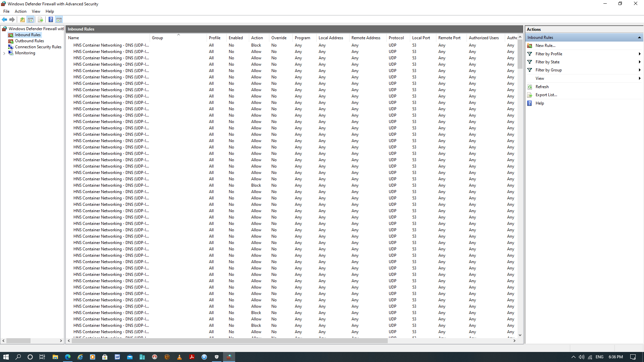This screenshot has height=362, width=644.
Task: Open the View menu in menu bar
Action: tap(36, 11)
